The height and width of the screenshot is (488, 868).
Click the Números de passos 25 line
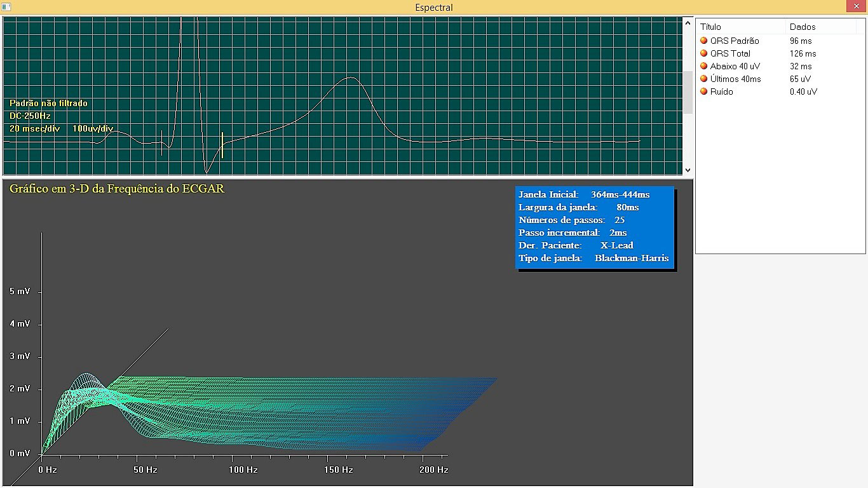tap(572, 220)
